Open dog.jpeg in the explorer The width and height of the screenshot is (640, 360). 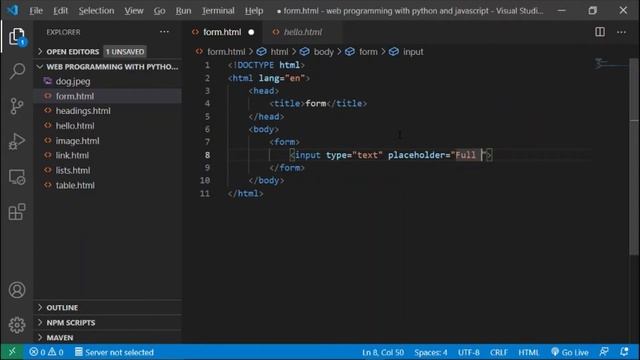click(x=73, y=81)
